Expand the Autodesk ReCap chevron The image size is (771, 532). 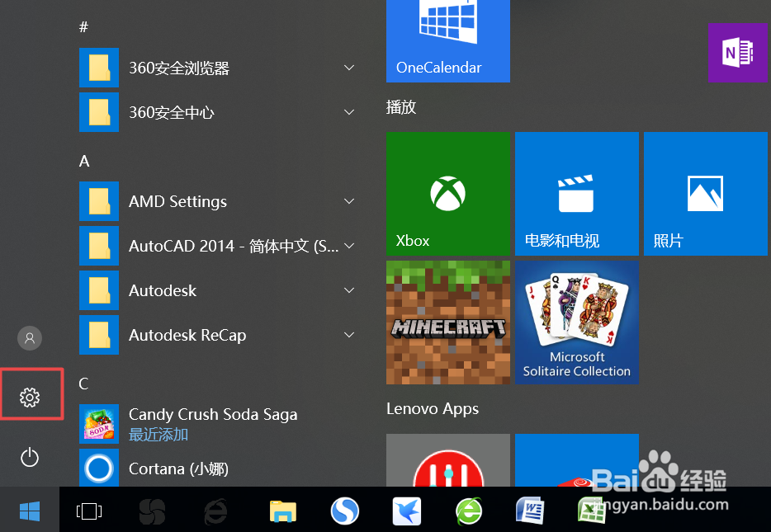[x=349, y=335]
